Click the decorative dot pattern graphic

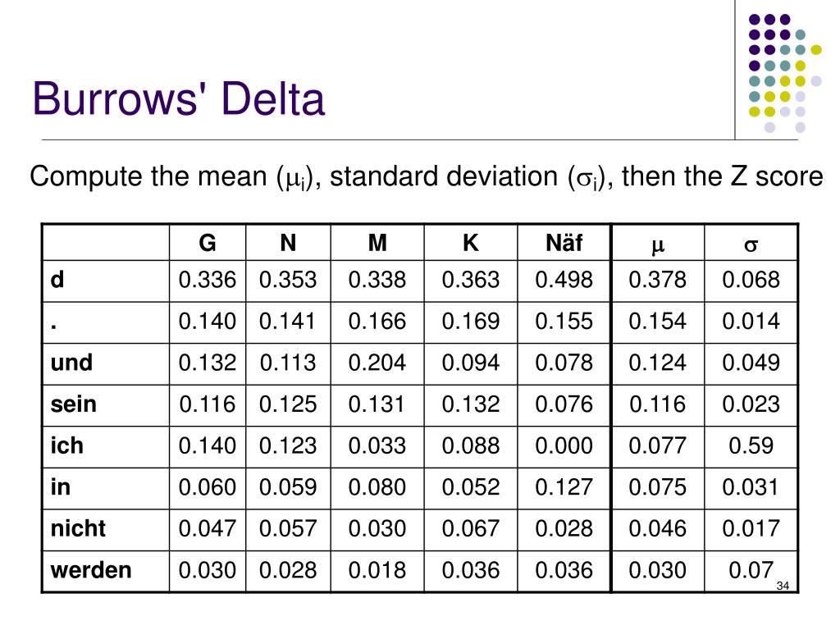[x=785, y=73]
